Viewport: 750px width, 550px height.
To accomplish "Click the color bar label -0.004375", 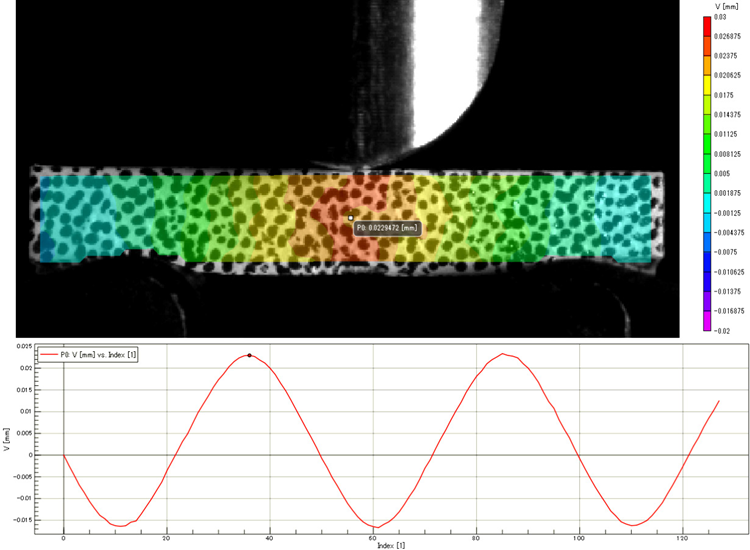I will pos(729,232).
